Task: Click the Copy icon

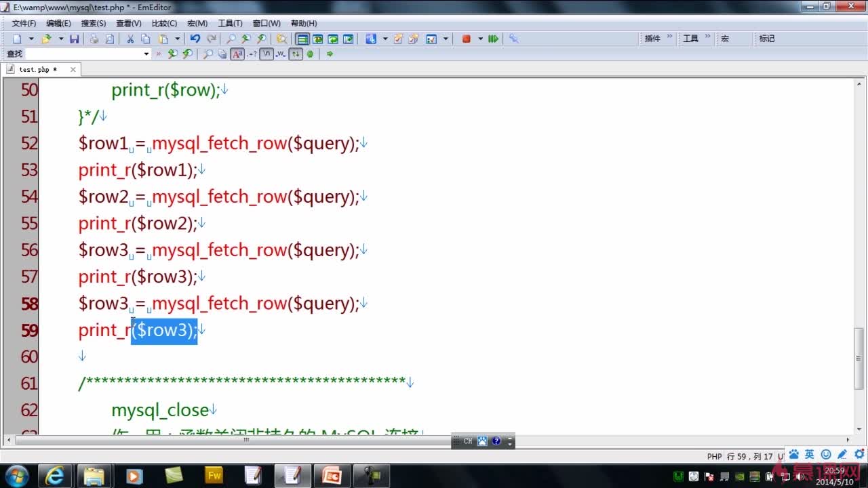Action: [x=145, y=39]
